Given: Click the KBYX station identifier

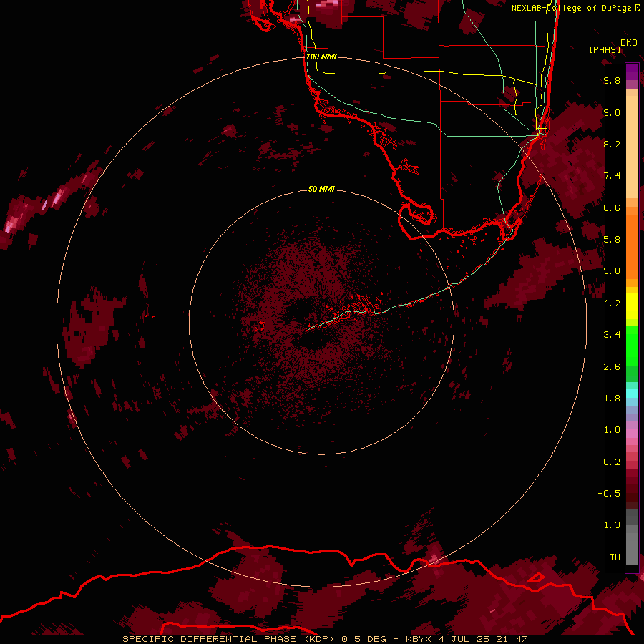Looking at the screenshot, I should 419,639.
